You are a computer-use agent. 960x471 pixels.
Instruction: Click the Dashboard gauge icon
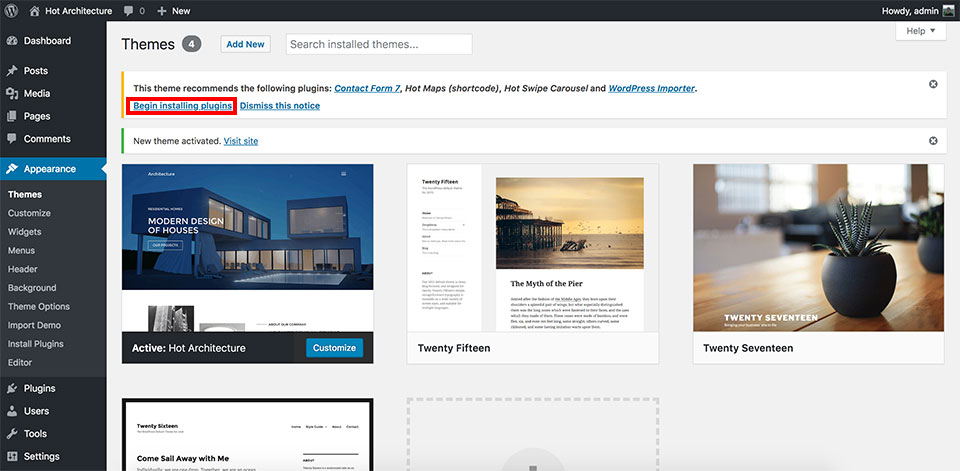(x=12, y=41)
